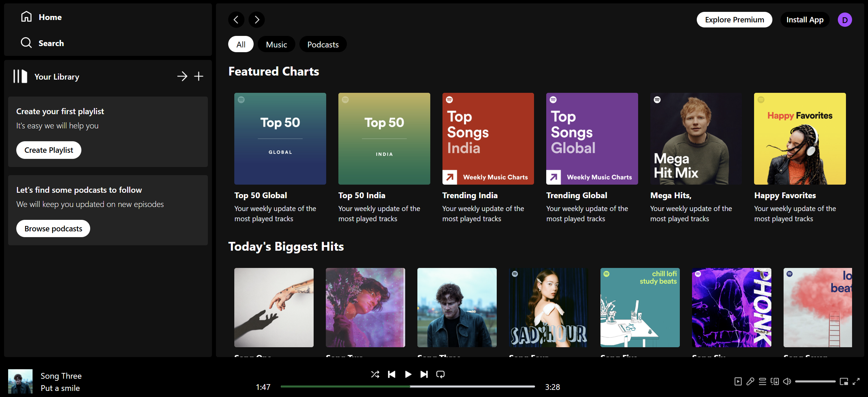
Task: Mute the volume speaker icon
Action: [x=787, y=381]
